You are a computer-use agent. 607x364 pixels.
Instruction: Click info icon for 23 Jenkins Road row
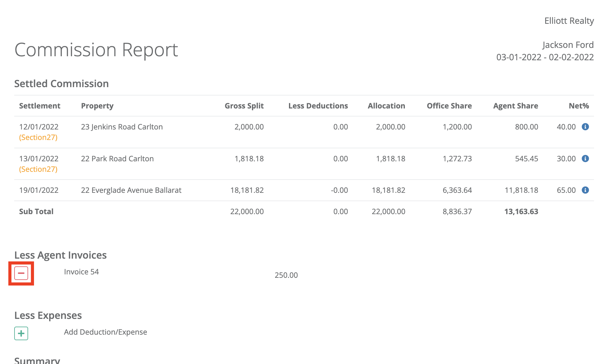tap(585, 127)
